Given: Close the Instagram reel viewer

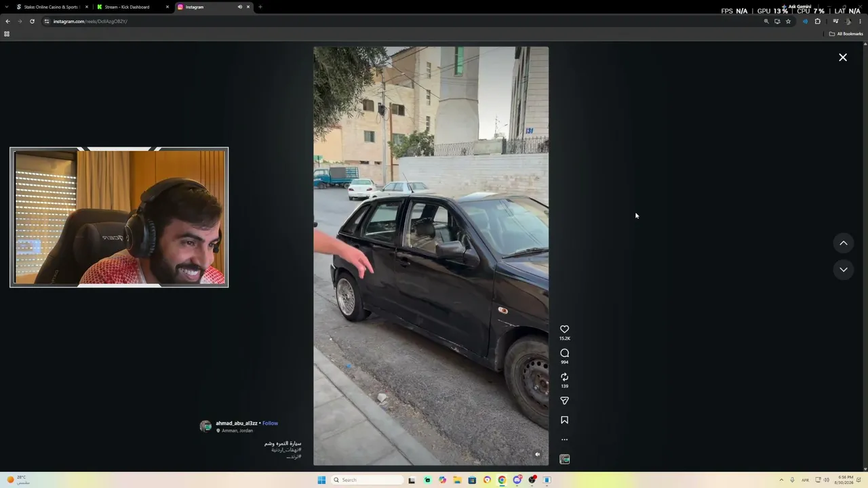Looking at the screenshot, I should click(843, 58).
